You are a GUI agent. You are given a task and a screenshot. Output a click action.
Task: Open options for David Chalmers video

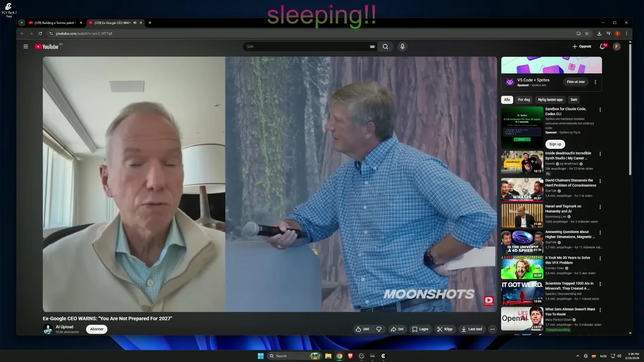[x=600, y=181]
